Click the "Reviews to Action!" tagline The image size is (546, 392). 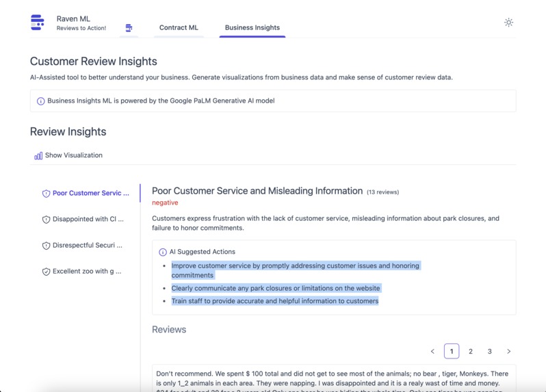pos(81,28)
